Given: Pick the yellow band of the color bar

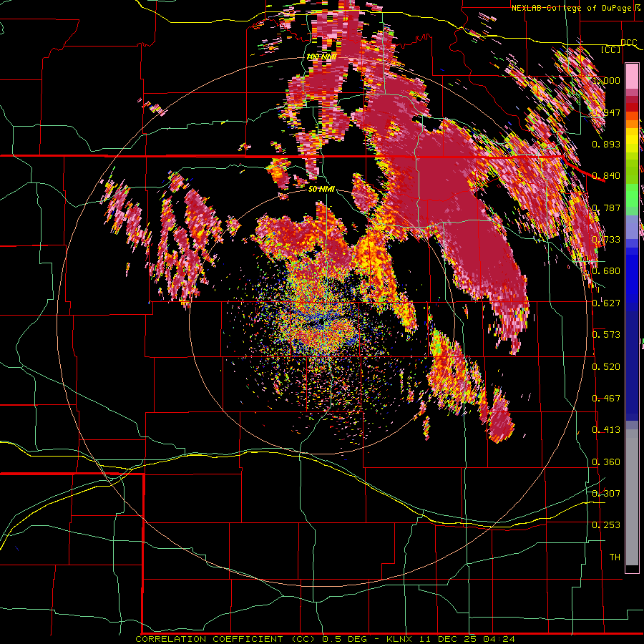Looking at the screenshot, I should pyautogui.click(x=632, y=140).
